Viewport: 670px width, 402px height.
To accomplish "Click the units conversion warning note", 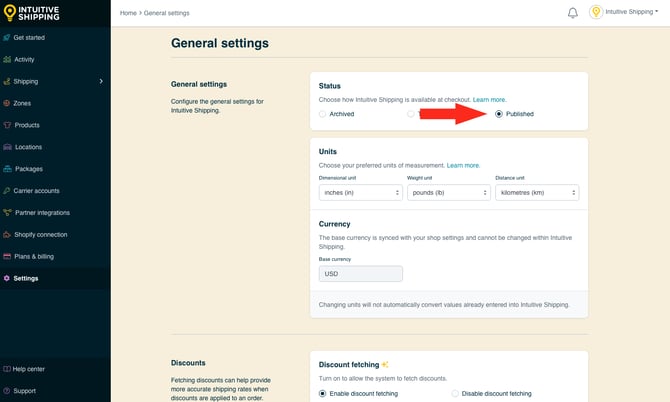I will pyautogui.click(x=444, y=305).
